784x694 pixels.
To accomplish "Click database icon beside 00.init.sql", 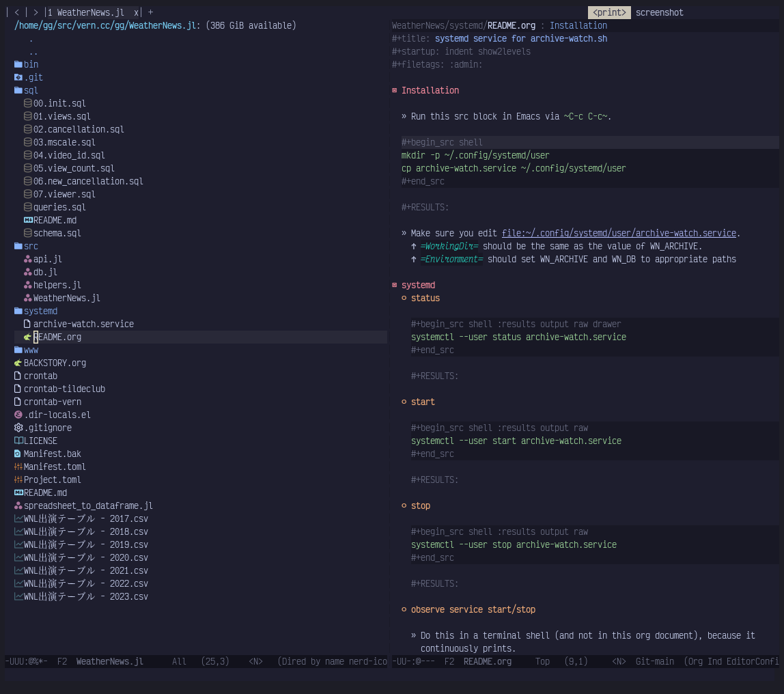I will pos(28,104).
